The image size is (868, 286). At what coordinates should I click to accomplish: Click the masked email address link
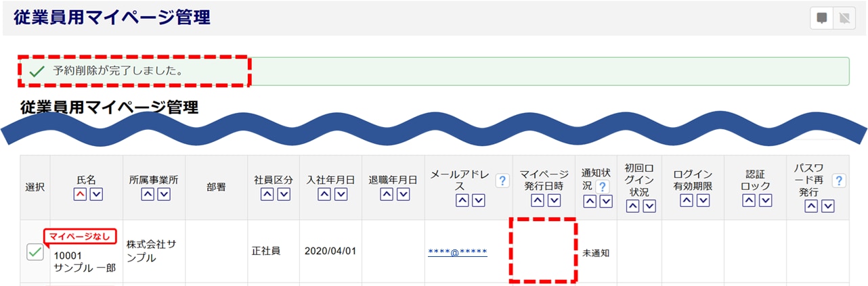point(457,252)
